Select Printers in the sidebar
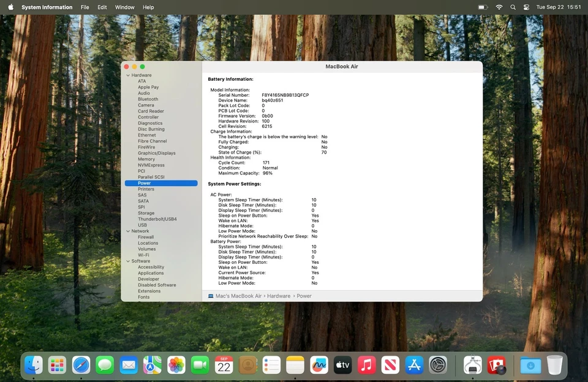 tap(146, 189)
